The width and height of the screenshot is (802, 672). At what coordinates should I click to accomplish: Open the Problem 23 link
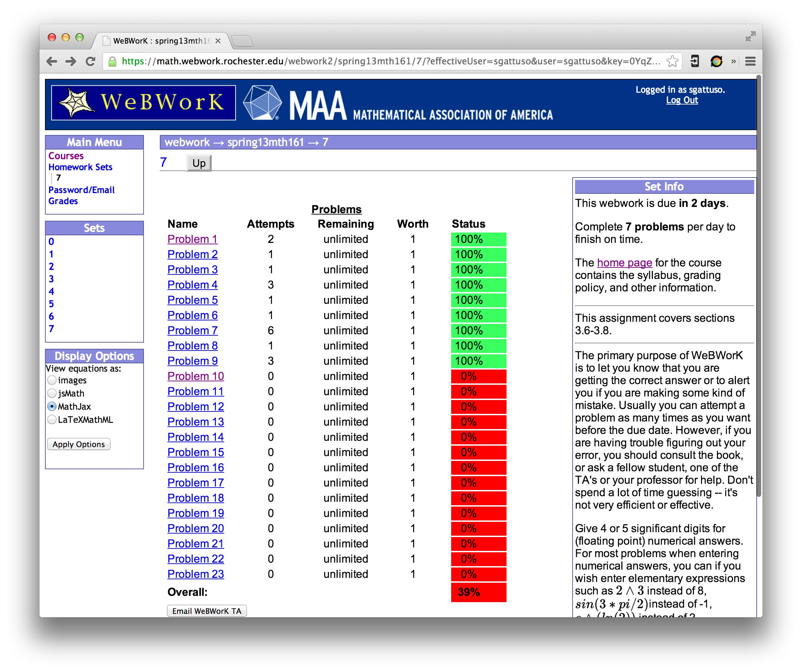(195, 574)
